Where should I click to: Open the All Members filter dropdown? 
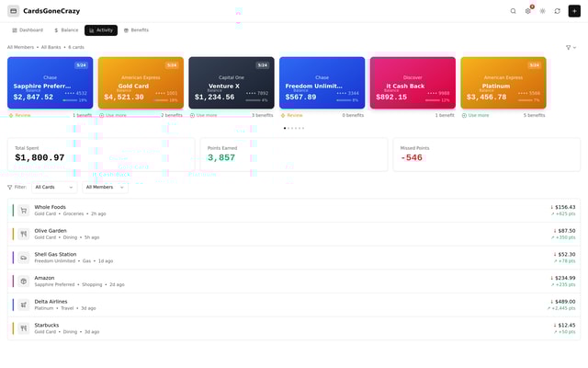tap(105, 187)
